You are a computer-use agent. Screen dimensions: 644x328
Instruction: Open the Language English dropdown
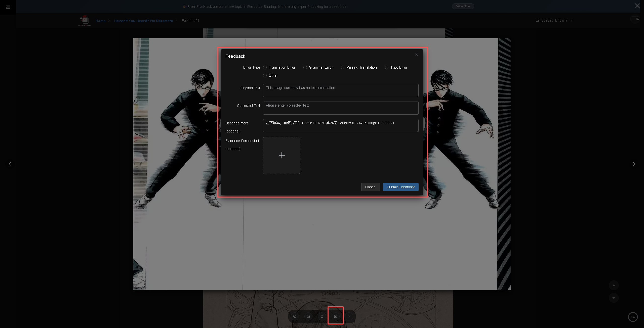(x=554, y=20)
